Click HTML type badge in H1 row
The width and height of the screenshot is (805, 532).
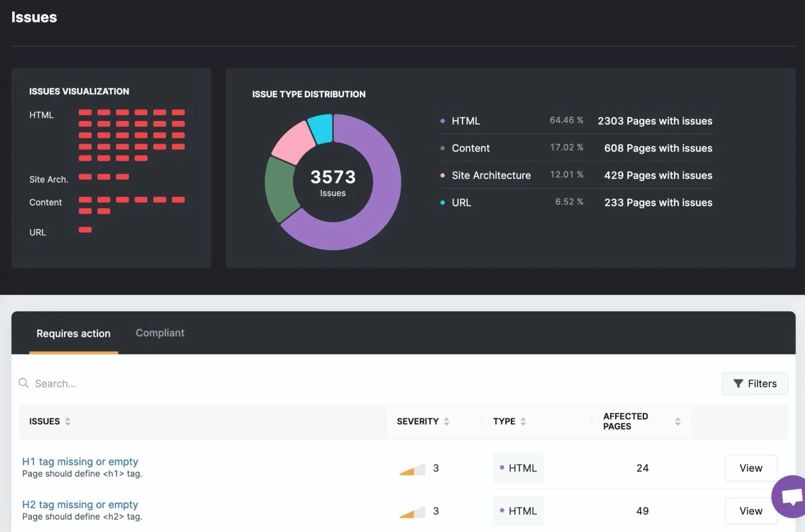tap(518, 468)
